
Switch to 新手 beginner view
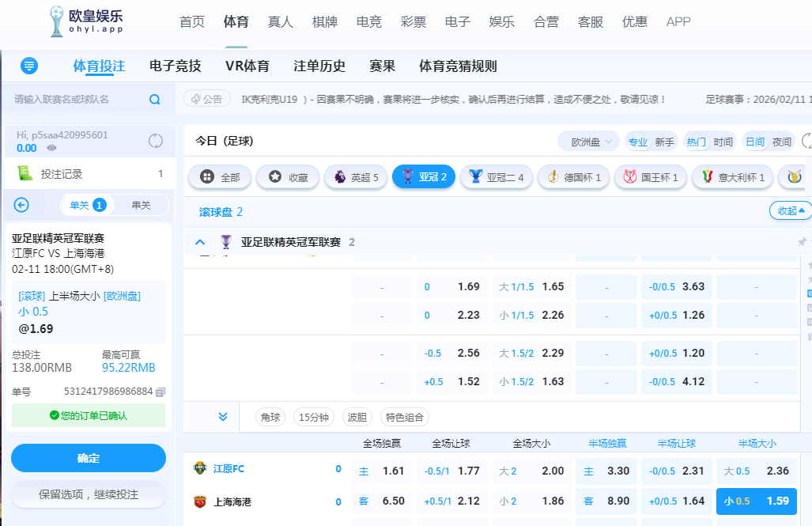pyautogui.click(x=664, y=142)
